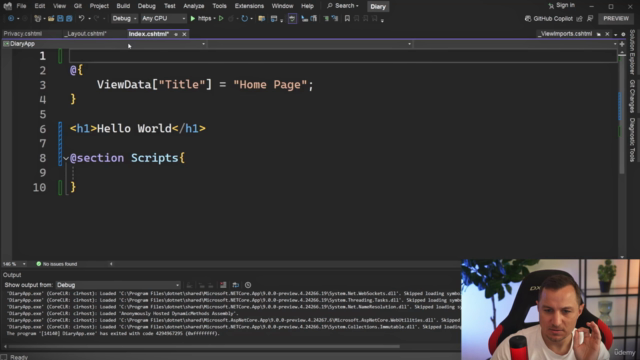Click the Save file icon
The height and width of the screenshot is (360, 640).
coord(60,19)
